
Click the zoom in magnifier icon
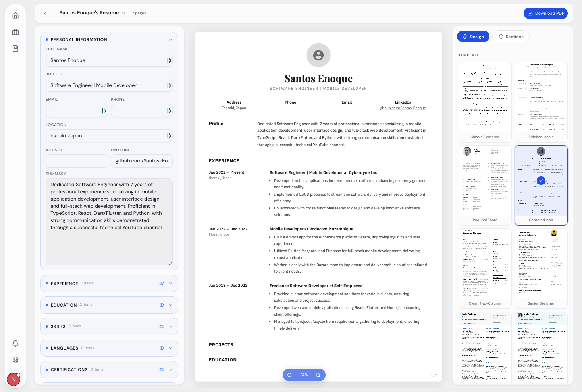(x=318, y=375)
